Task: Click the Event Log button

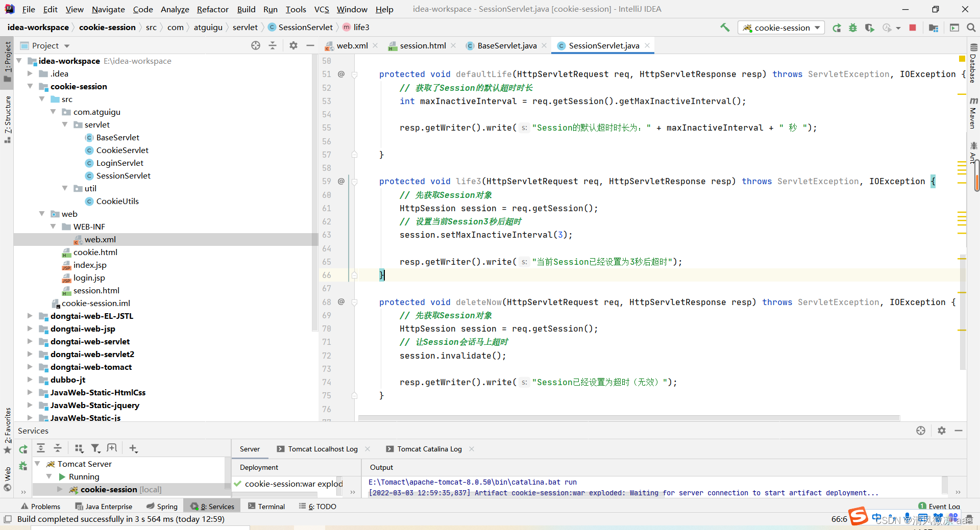Action: pyautogui.click(x=940, y=506)
